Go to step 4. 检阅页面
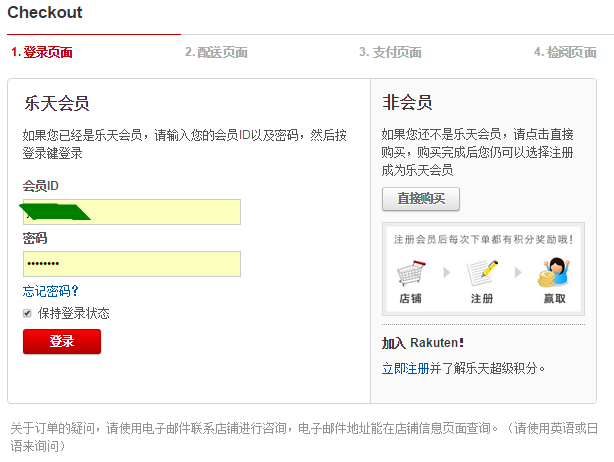614x462 pixels. (565, 52)
